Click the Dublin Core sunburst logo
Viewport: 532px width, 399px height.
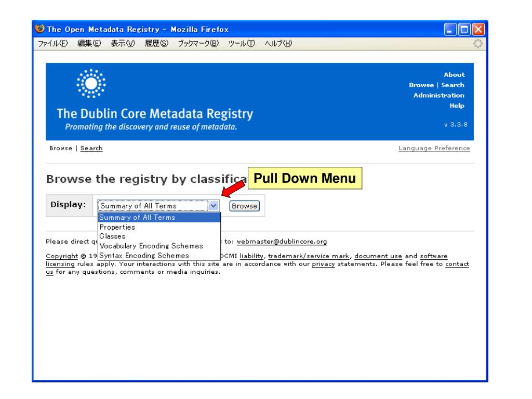(x=91, y=84)
